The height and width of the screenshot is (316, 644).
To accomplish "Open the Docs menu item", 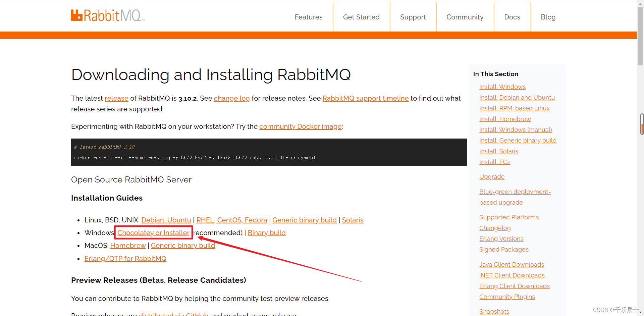I will click(x=512, y=17).
